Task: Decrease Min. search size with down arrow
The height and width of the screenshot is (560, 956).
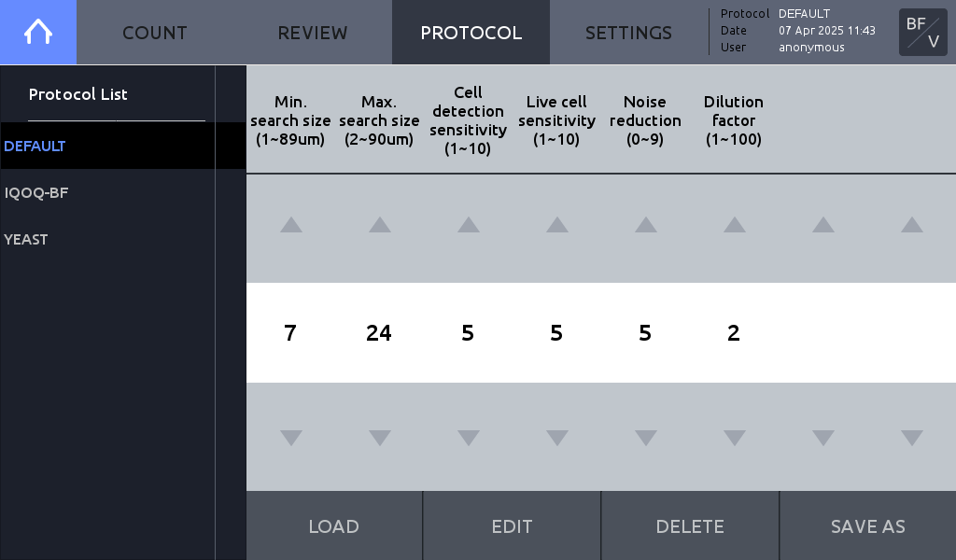Action: pyautogui.click(x=291, y=438)
